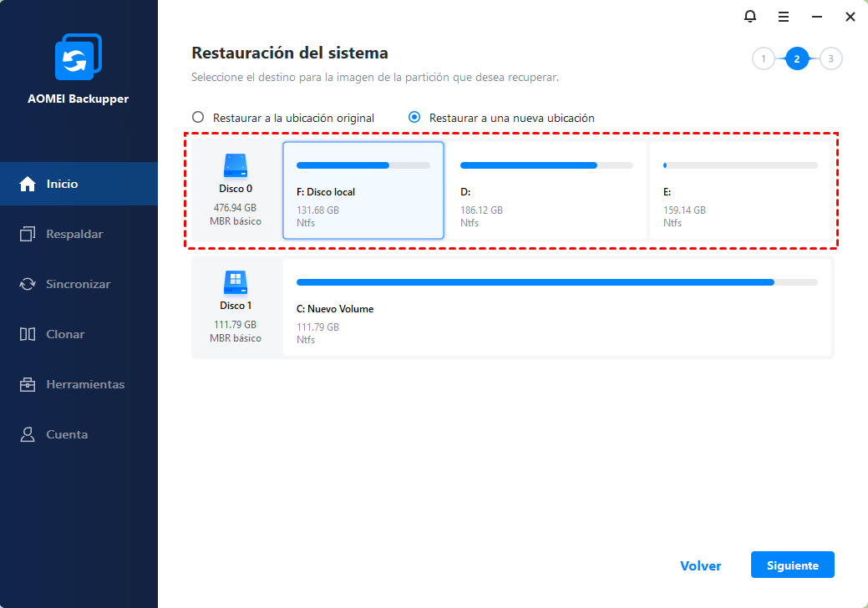The image size is (868, 608).
Task: Select the C: Nuevo Volume partition
Action: tap(557, 307)
